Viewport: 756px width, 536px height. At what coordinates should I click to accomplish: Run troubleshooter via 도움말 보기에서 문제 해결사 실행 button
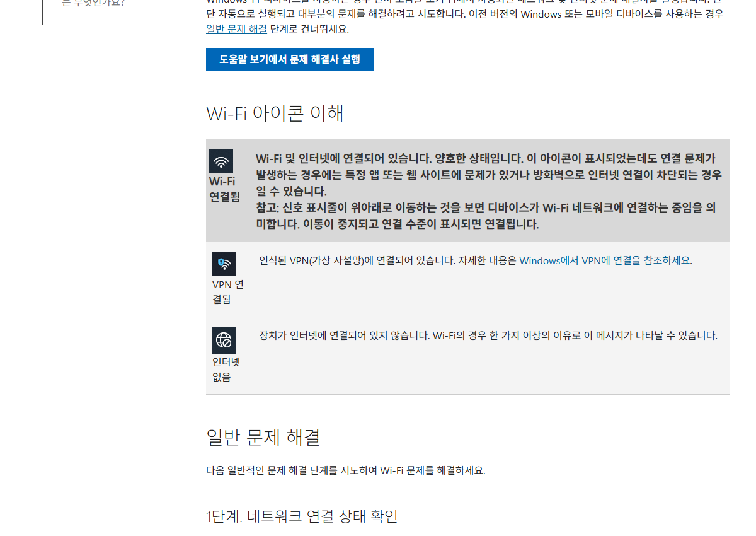[x=290, y=59]
